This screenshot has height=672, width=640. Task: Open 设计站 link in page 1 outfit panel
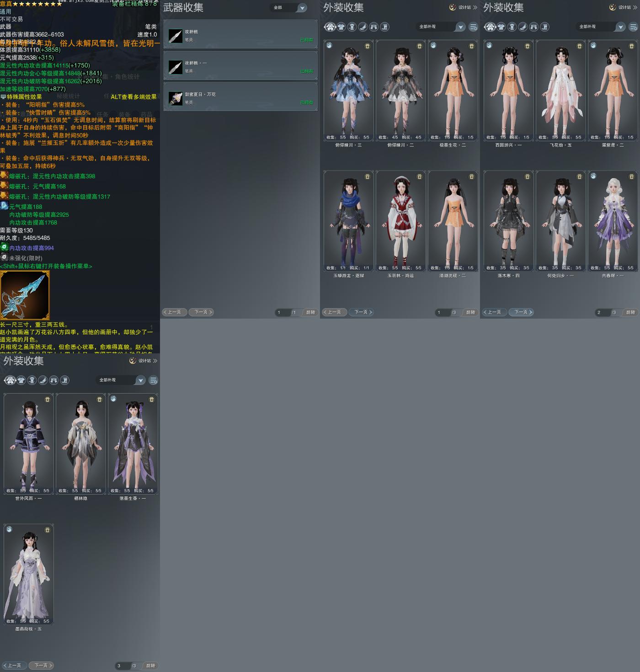[x=464, y=7]
